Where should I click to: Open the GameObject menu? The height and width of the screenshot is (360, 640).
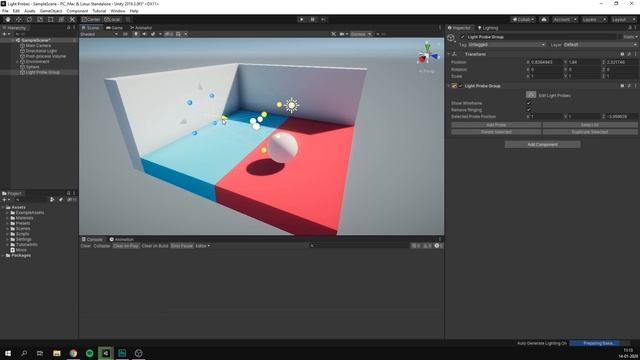[51, 11]
